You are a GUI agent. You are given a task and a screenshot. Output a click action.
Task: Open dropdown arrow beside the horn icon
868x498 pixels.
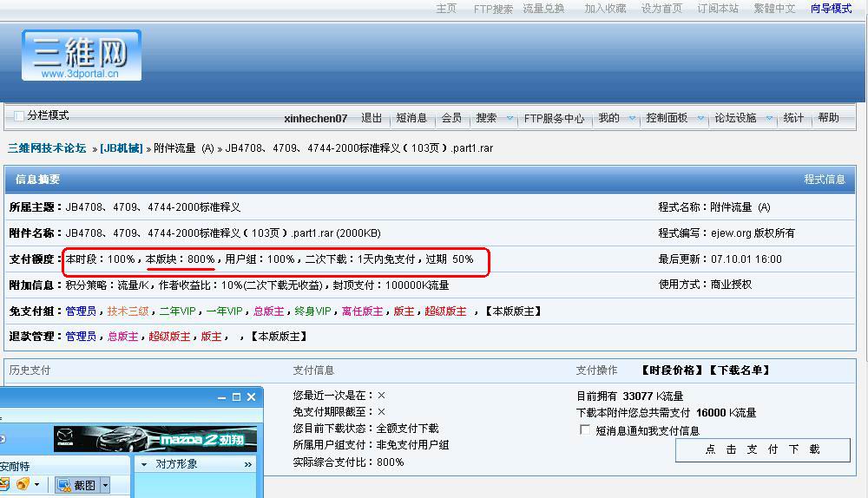click(x=37, y=485)
